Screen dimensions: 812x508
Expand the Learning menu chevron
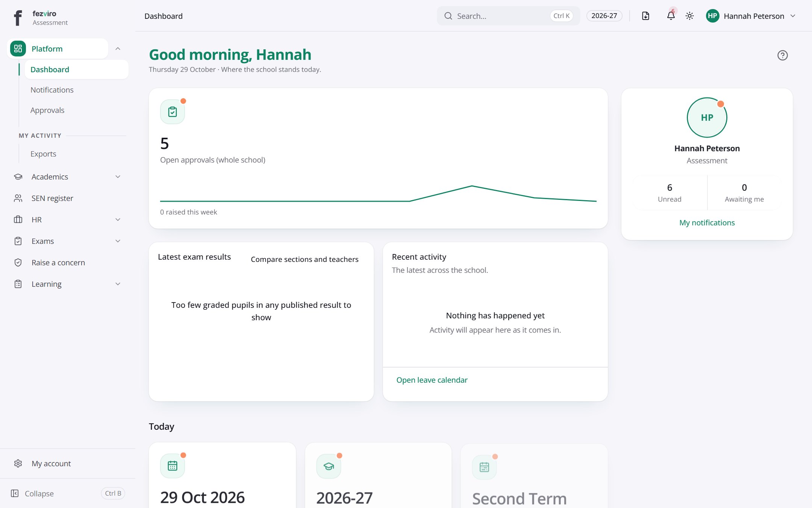(118, 284)
